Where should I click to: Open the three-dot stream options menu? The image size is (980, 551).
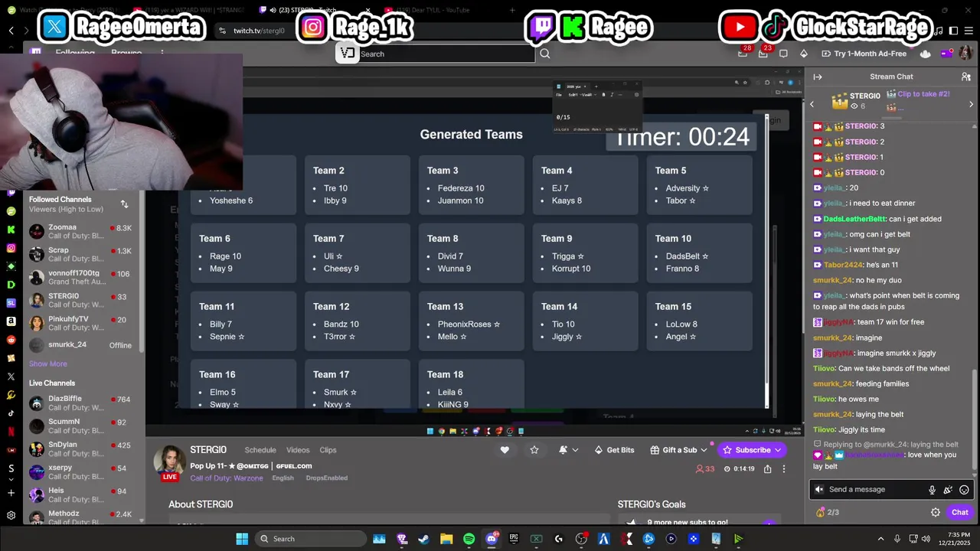click(x=783, y=469)
